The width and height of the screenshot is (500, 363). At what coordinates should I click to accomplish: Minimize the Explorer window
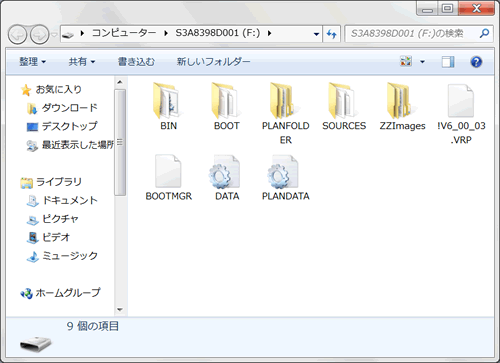point(427,9)
